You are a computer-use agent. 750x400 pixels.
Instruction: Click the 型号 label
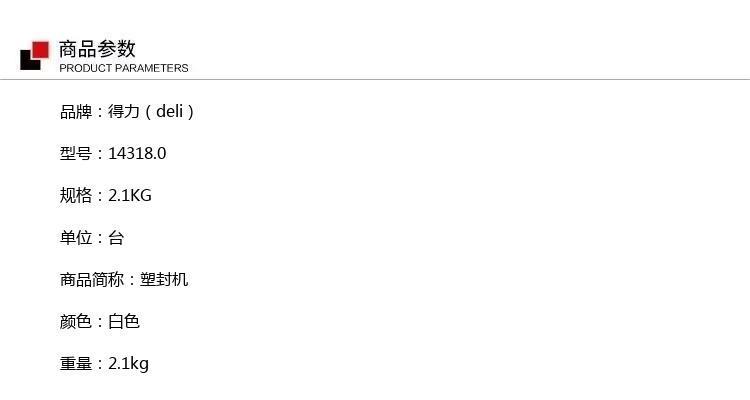76,154
